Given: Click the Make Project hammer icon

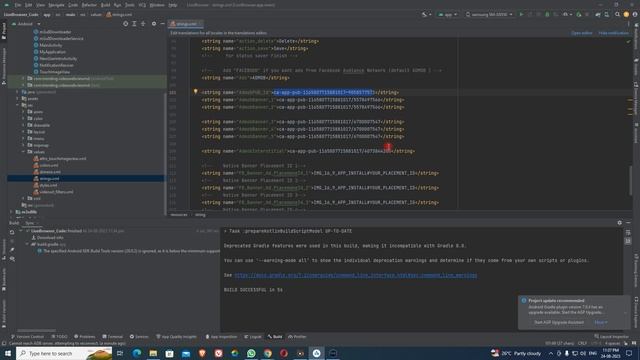Looking at the screenshot, I should click(424, 14).
